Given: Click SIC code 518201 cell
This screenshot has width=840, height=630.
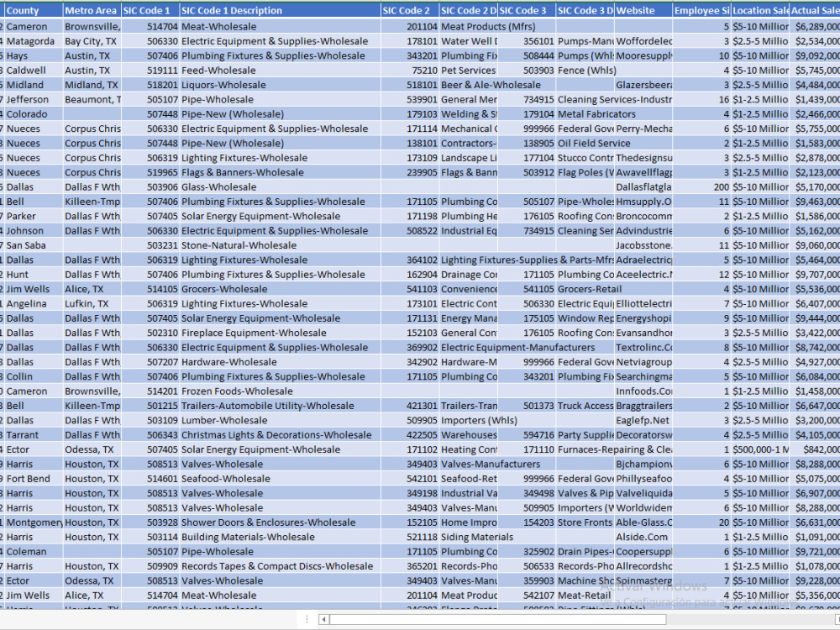Looking at the screenshot, I should coord(150,85).
